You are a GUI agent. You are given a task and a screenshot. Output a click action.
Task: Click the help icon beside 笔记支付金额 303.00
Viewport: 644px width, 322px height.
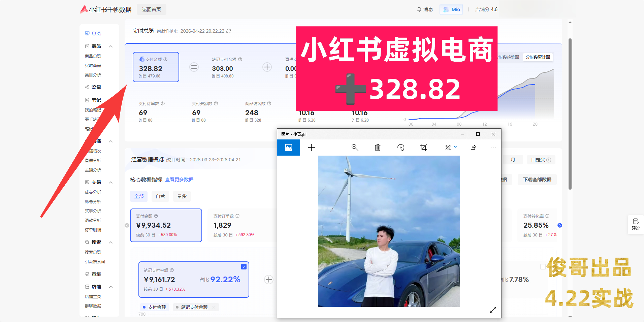pos(240,59)
